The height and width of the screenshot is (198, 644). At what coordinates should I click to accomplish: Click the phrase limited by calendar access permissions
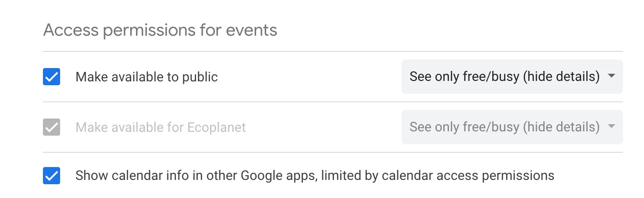pos(438,176)
